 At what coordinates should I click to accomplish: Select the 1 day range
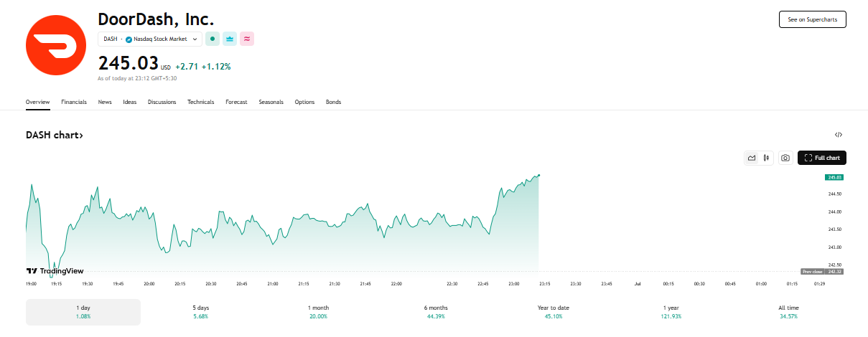pos(83,312)
